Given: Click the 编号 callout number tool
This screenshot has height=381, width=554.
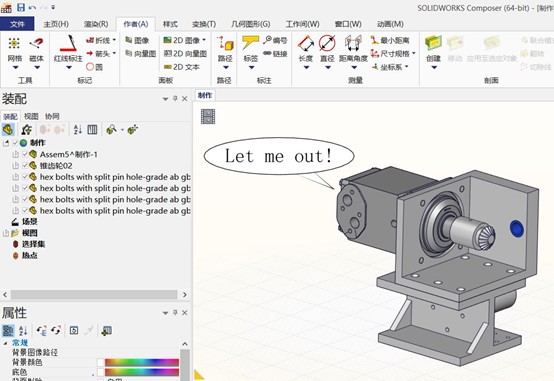Looking at the screenshot, I should click(x=275, y=40).
